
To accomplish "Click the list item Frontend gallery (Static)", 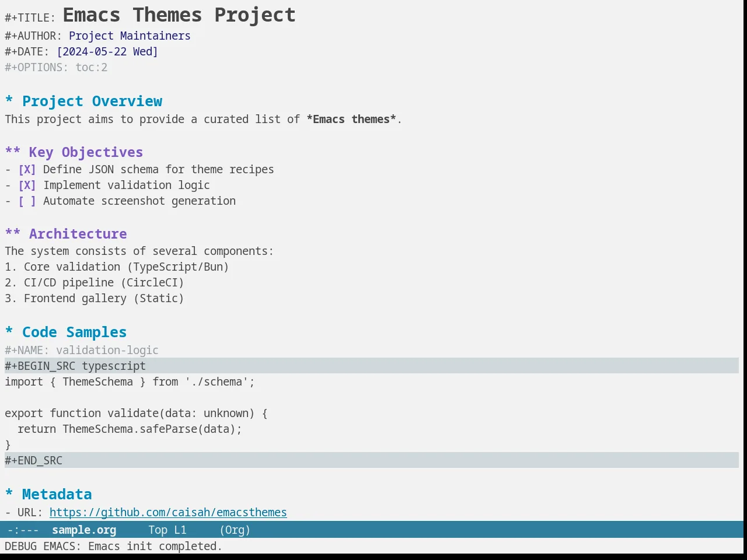I will [x=104, y=299].
